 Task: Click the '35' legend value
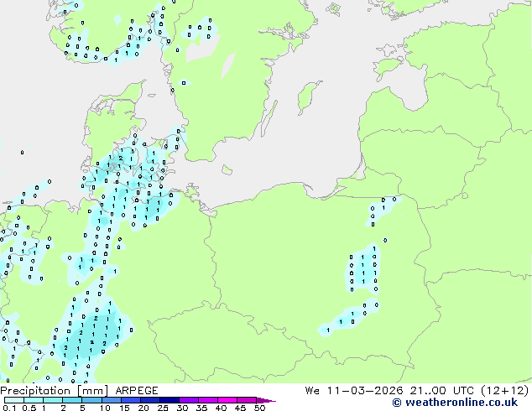click(201, 408)
